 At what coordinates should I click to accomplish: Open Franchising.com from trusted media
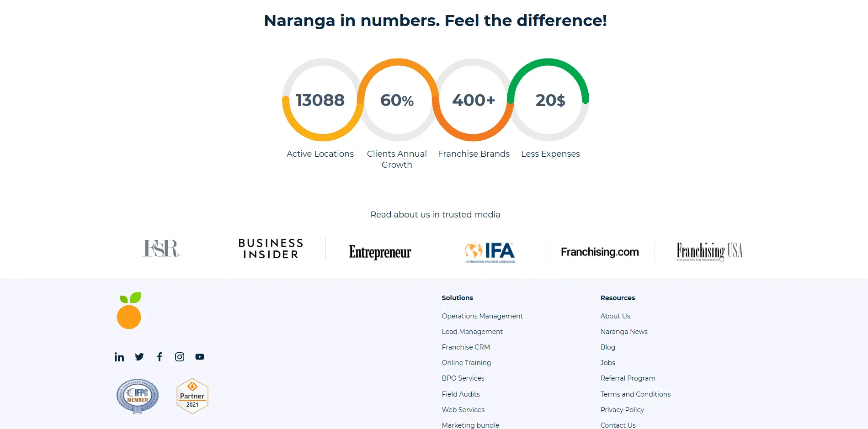coord(599,252)
